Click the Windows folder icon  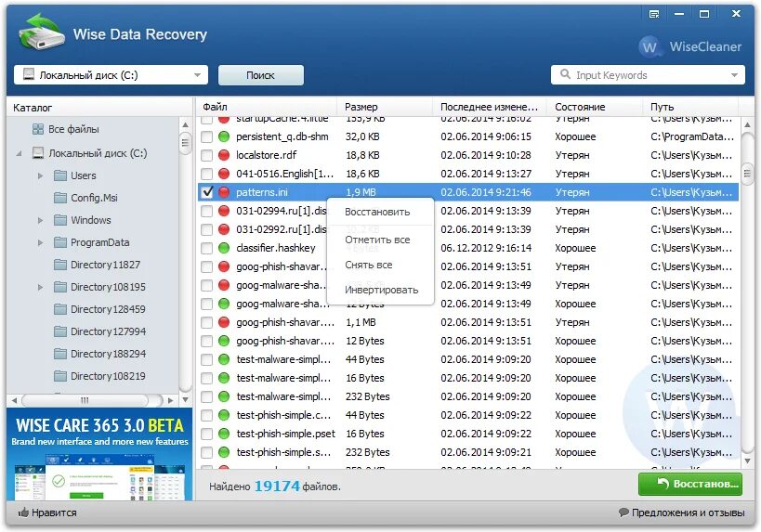(x=60, y=220)
